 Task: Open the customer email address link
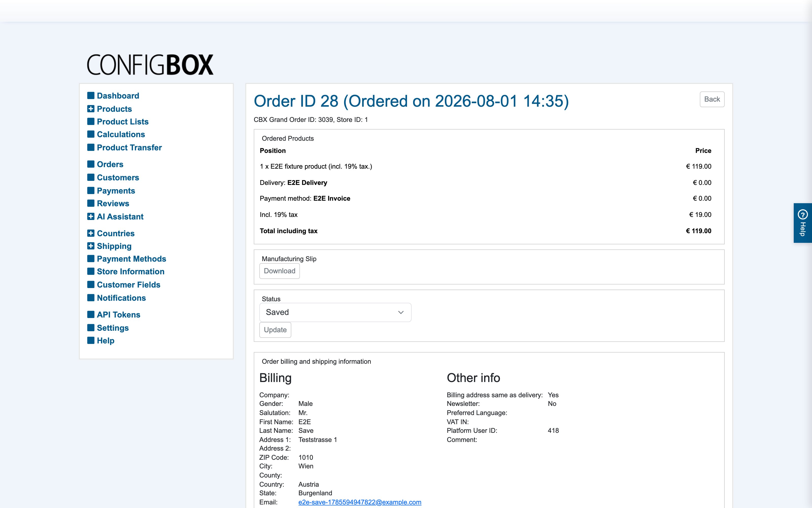tap(360, 502)
